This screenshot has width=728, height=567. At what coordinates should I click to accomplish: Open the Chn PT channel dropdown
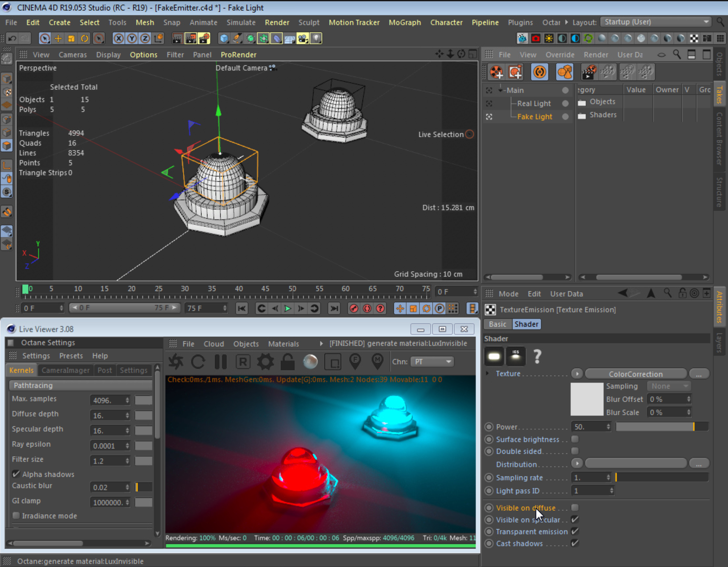coord(432,362)
